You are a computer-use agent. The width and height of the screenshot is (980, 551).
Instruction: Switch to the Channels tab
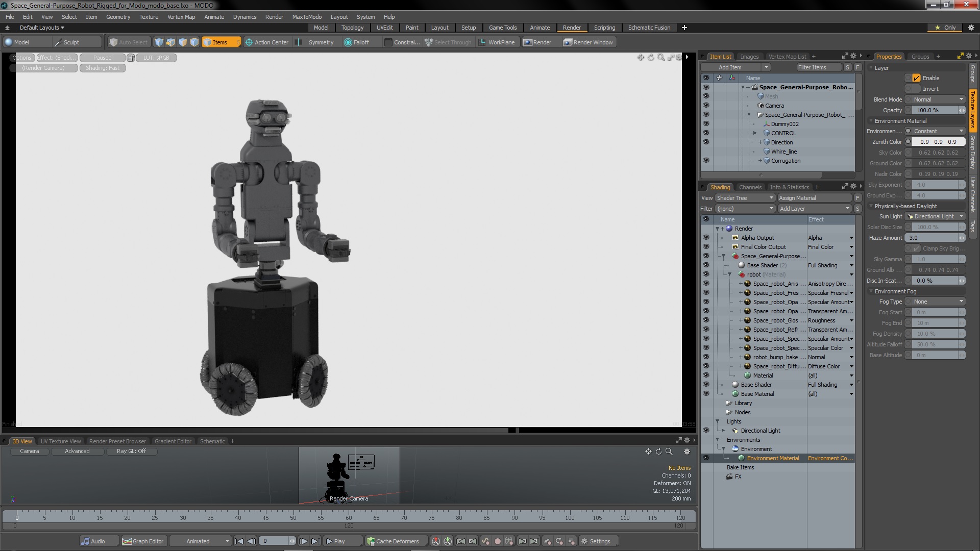point(750,187)
